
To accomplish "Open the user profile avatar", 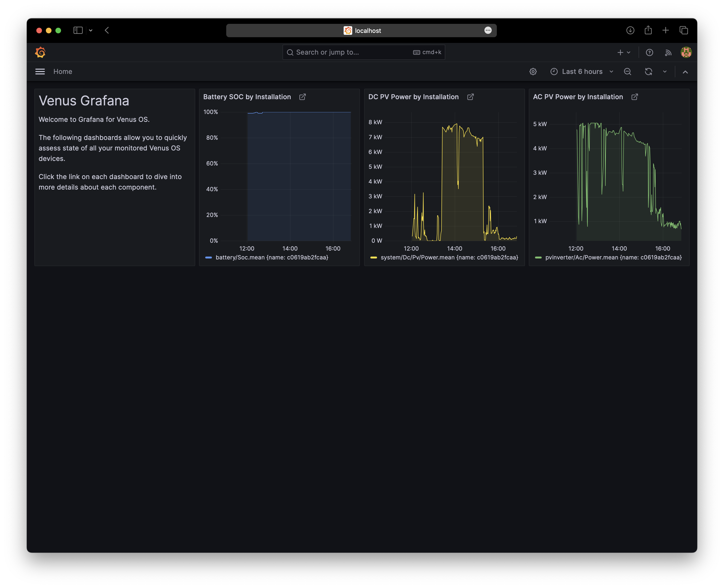I will (686, 52).
